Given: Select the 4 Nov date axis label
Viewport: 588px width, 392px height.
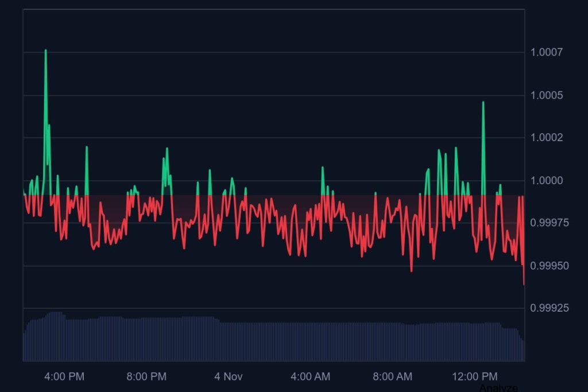Looking at the screenshot, I should [229, 377].
